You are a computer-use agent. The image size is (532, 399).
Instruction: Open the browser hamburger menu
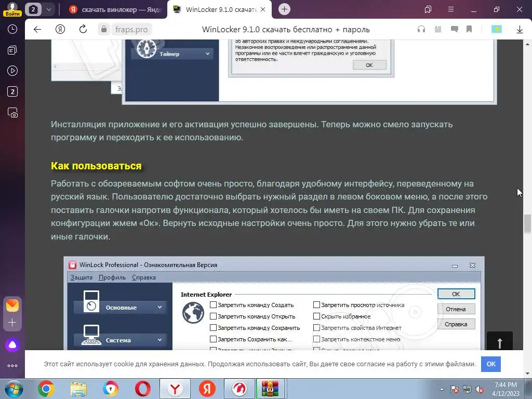click(x=450, y=9)
